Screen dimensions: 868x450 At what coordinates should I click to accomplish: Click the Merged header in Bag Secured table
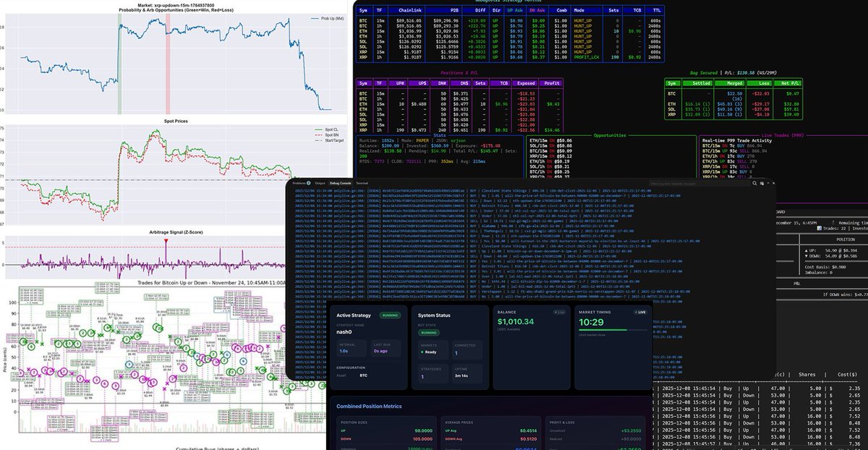click(x=730, y=83)
